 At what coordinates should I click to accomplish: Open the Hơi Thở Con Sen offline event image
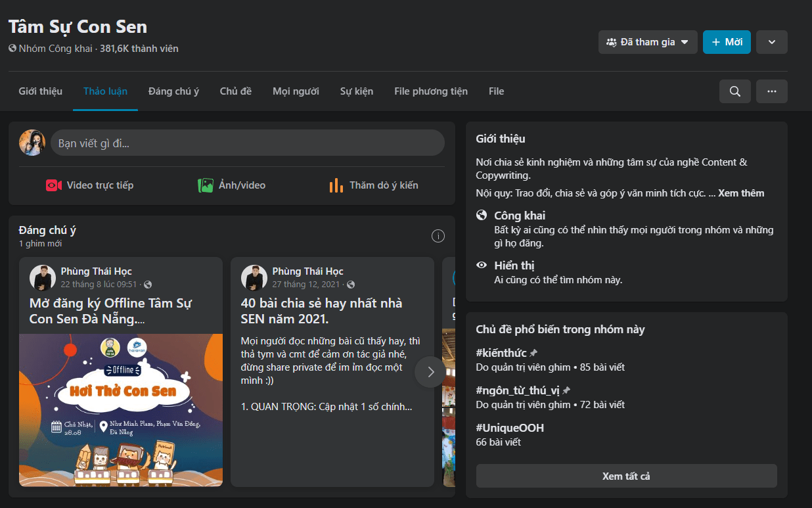pos(121,410)
